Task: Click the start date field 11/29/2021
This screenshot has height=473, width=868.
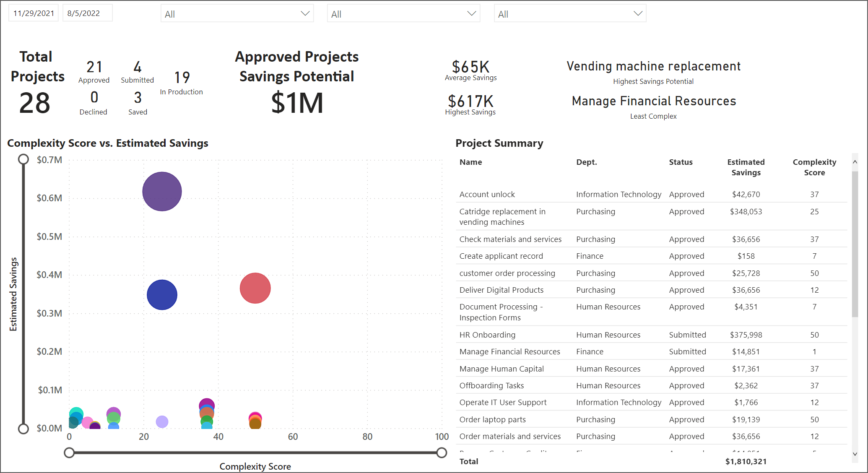Action: click(34, 13)
